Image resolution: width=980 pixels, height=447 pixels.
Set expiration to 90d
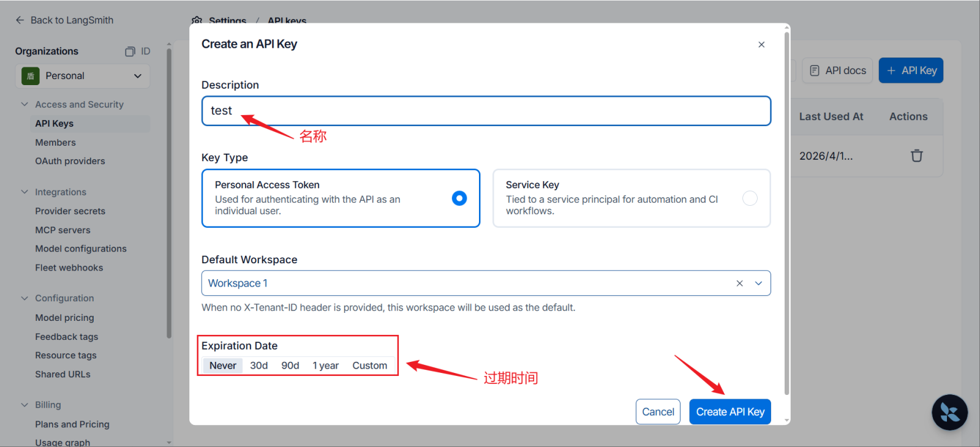click(x=290, y=366)
